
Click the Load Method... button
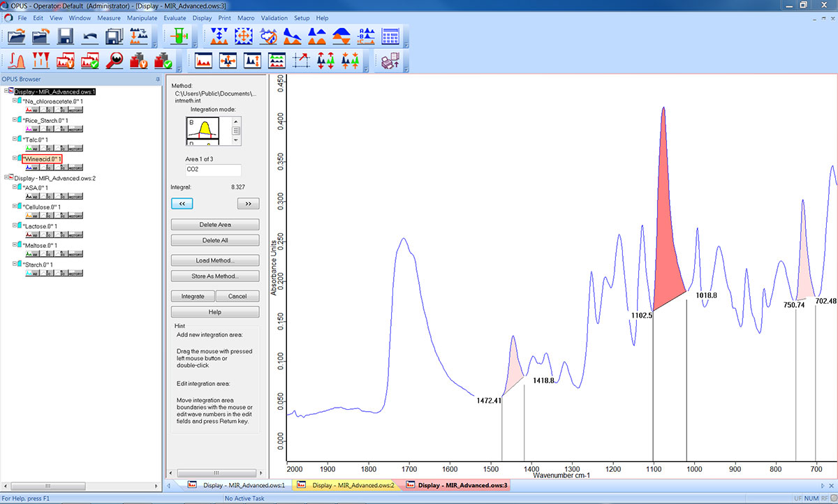pyautogui.click(x=215, y=260)
